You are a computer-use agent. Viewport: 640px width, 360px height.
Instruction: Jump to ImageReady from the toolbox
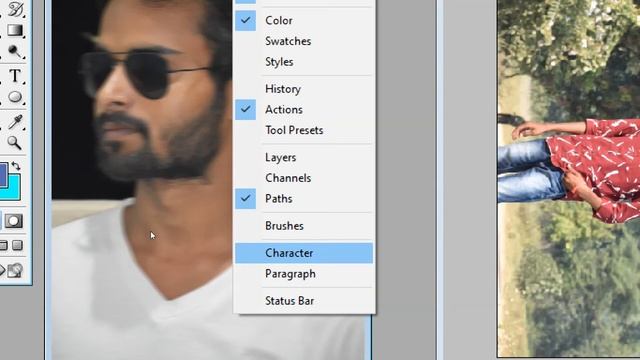point(14,270)
